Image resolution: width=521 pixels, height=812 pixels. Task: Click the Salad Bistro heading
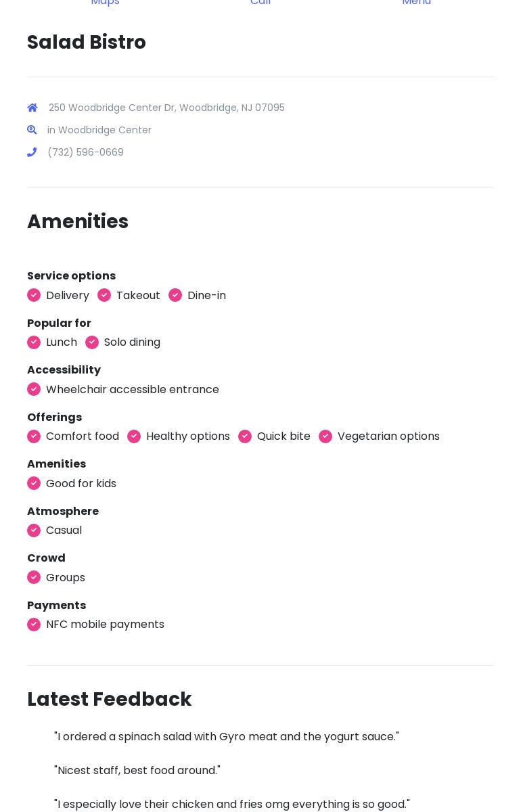click(x=87, y=42)
